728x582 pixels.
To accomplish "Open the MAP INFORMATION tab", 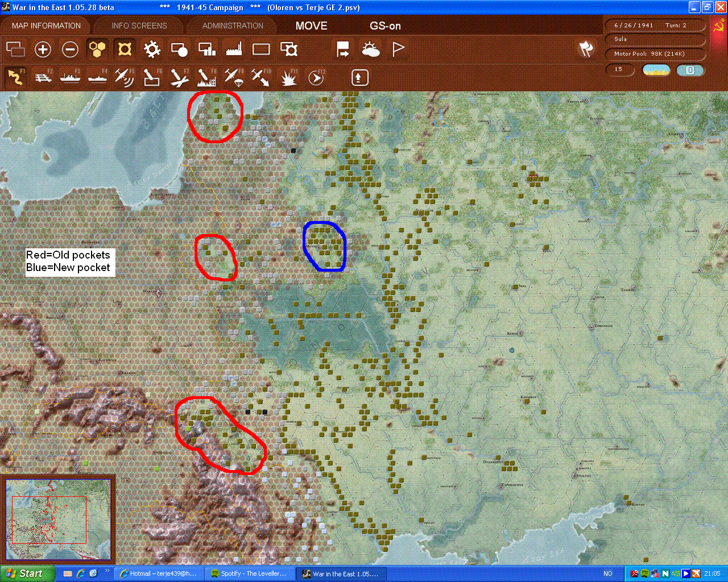I will (46, 26).
